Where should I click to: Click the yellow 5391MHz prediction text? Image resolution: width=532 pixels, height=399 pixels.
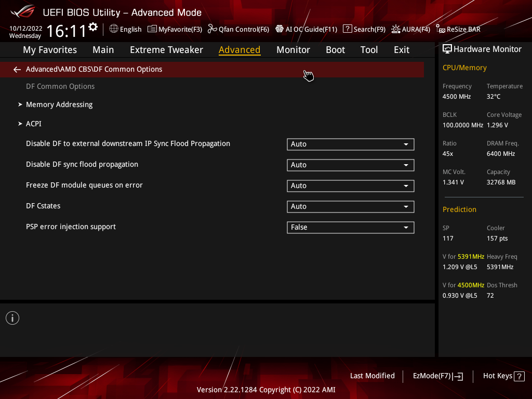471,257
